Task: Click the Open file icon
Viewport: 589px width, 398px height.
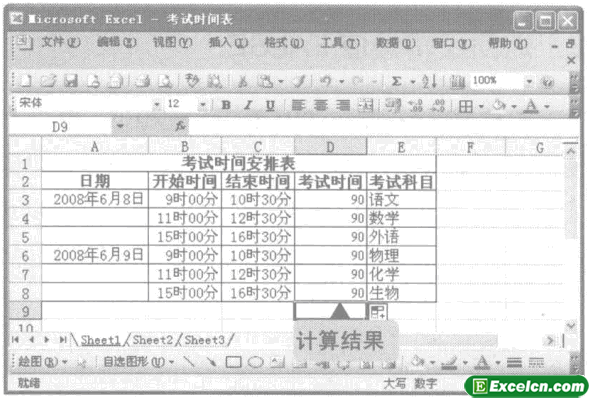Action: coord(48,81)
